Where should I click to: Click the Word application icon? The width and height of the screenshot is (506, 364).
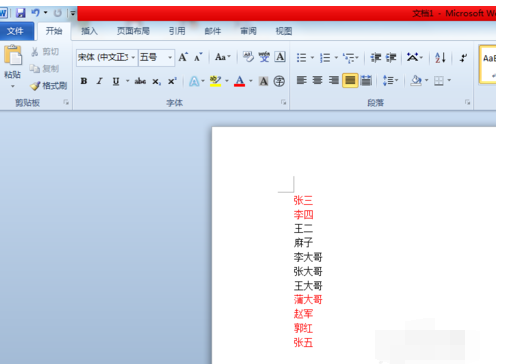3,13
